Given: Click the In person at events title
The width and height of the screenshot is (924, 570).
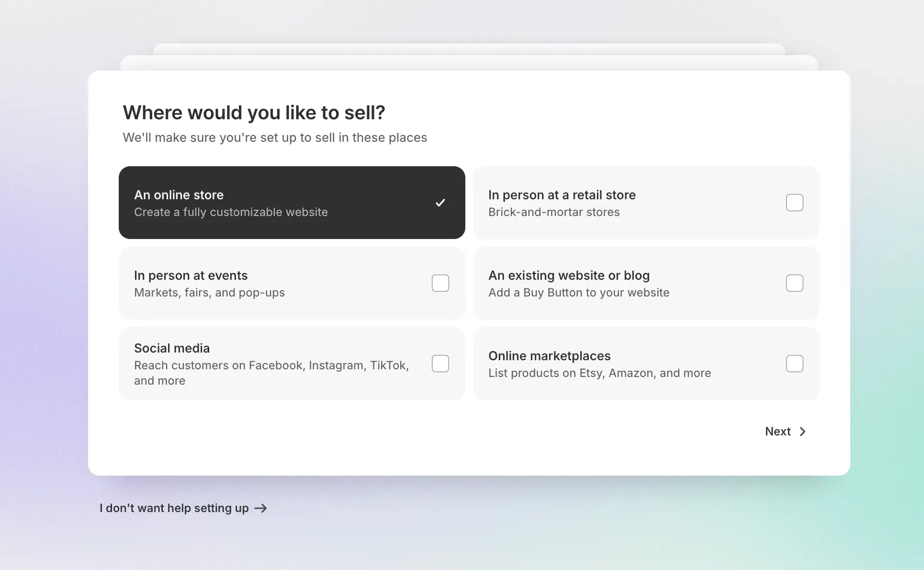Looking at the screenshot, I should point(191,275).
